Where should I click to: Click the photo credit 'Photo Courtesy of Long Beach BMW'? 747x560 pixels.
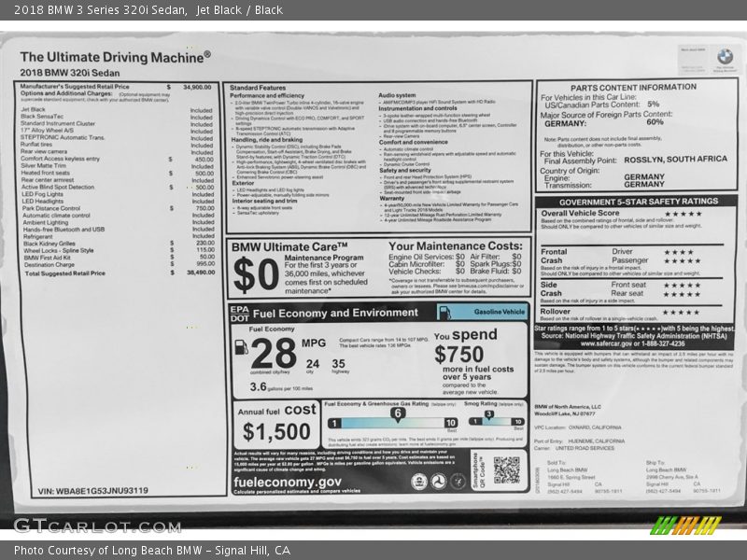[108, 550]
